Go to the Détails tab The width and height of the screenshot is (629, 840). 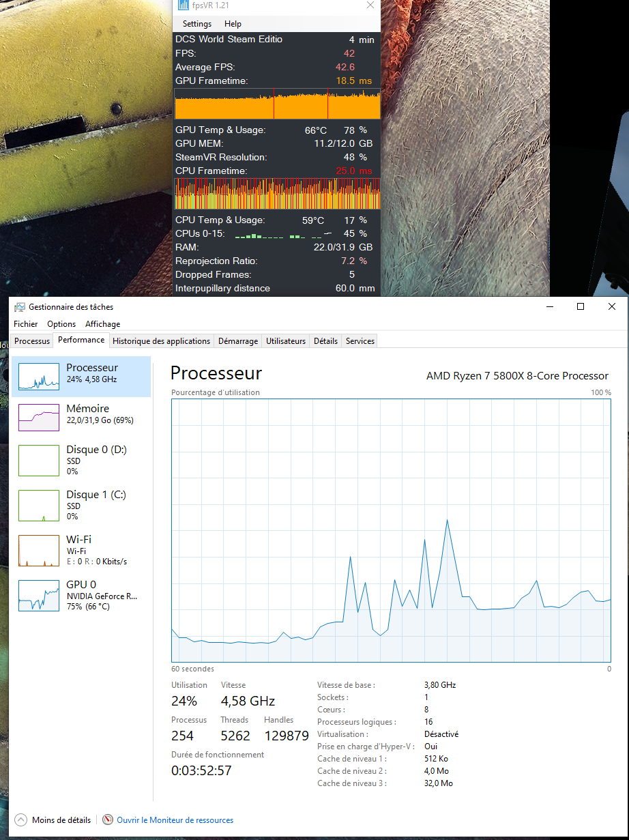[325, 341]
